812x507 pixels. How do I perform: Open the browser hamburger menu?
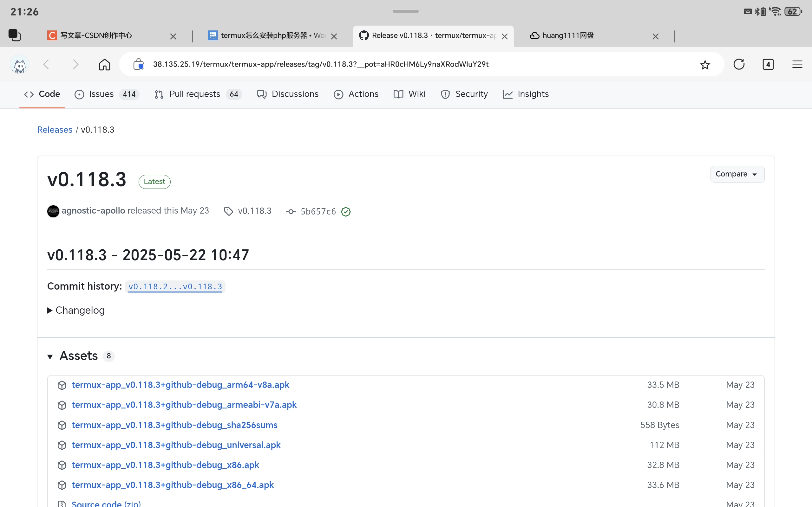coord(797,64)
